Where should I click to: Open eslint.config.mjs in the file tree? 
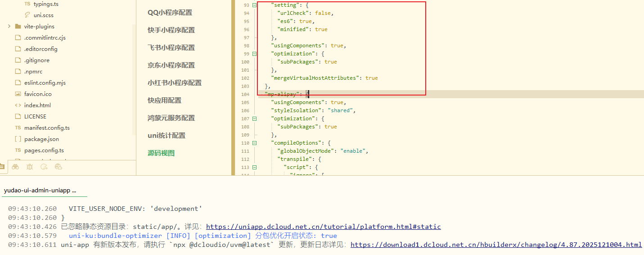[x=45, y=83]
